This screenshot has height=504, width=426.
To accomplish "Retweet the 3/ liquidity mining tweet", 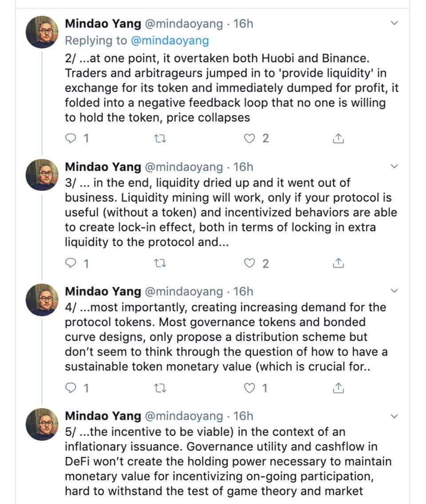I will pos(160,264).
